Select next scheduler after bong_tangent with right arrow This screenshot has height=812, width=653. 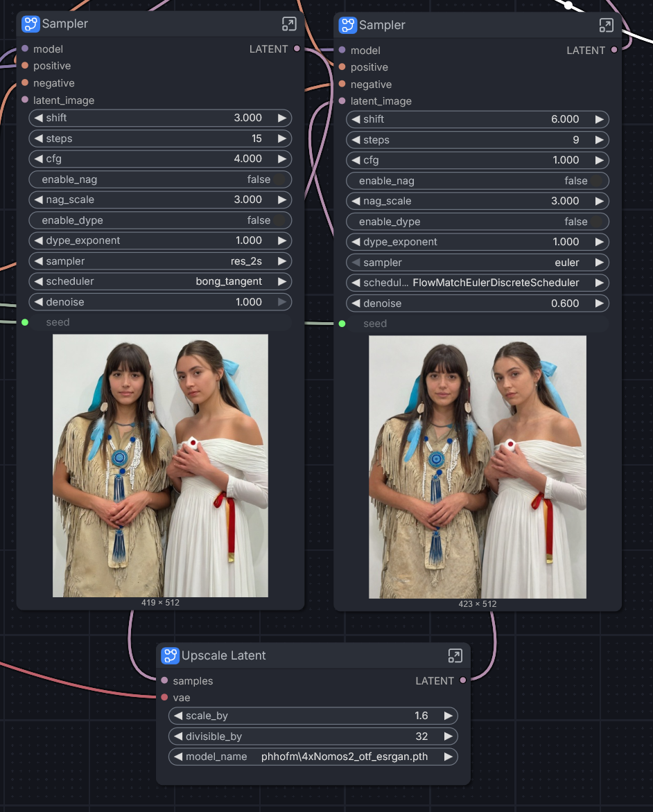point(282,281)
